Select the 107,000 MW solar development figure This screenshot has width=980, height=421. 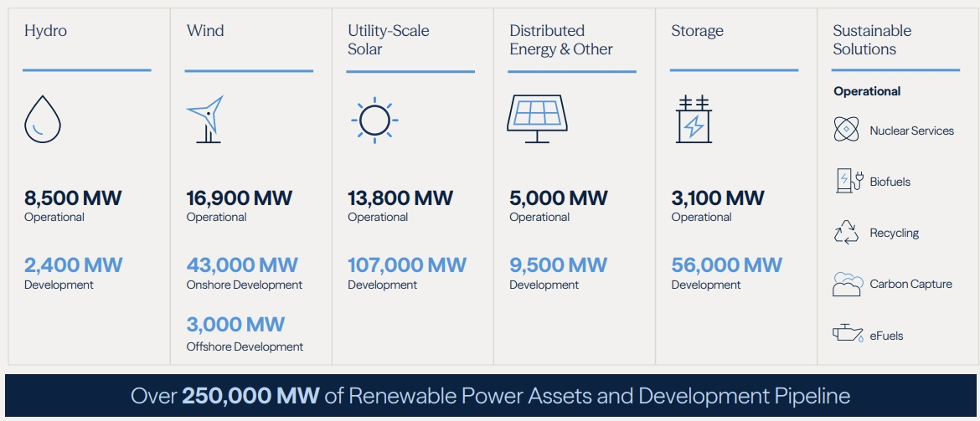coord(407,264)
